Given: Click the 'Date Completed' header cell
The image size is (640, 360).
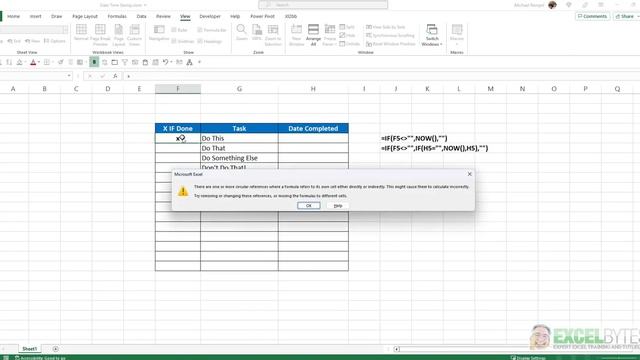Looking at the screenshot, I should coord(313,128).
